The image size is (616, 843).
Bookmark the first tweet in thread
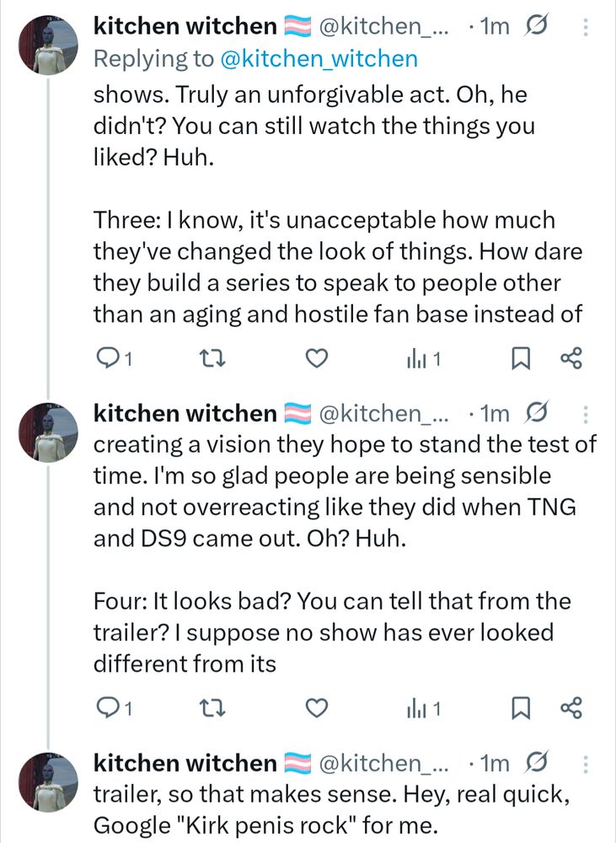[x=520, y=360]
